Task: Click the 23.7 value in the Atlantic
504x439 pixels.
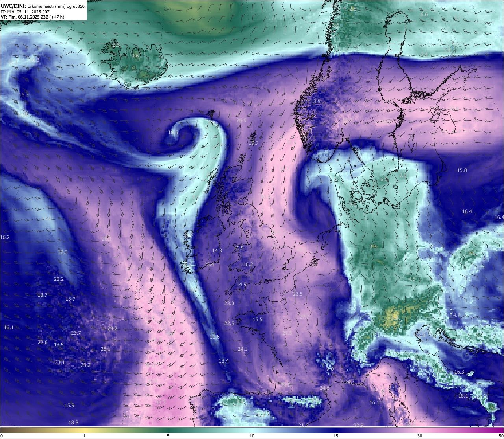Action: 76,333
